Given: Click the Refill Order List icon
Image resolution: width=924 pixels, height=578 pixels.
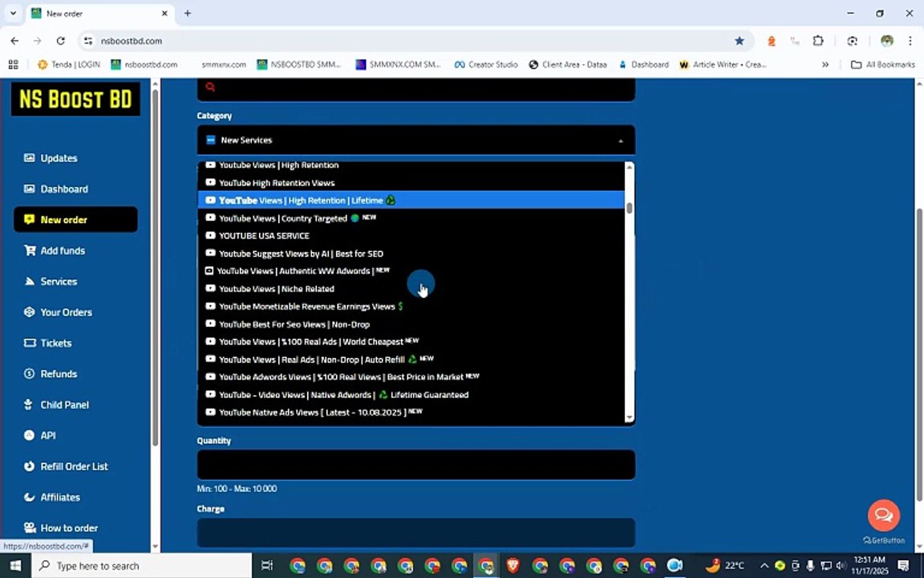Looking at the screenshot, I should 29,466.
